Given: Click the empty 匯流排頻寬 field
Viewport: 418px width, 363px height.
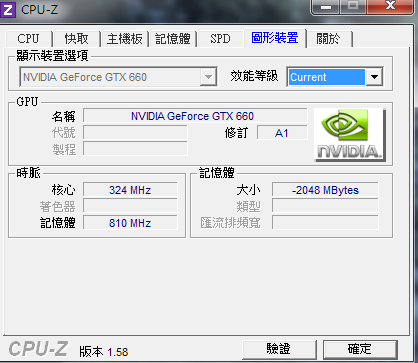Looking at the screenshot, I should coord(325,223).
